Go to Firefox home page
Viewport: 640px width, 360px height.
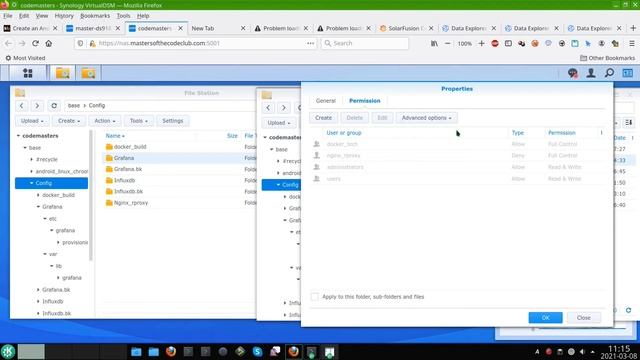[49, 43]
